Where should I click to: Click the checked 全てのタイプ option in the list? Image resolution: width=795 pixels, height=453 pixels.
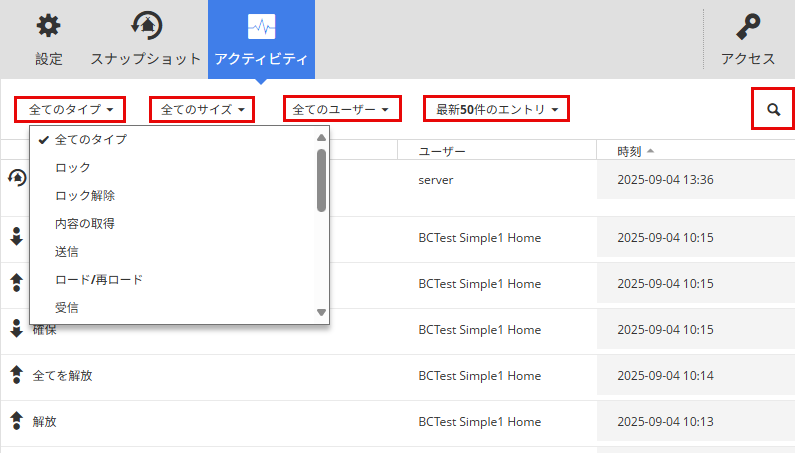pos(90,139)
